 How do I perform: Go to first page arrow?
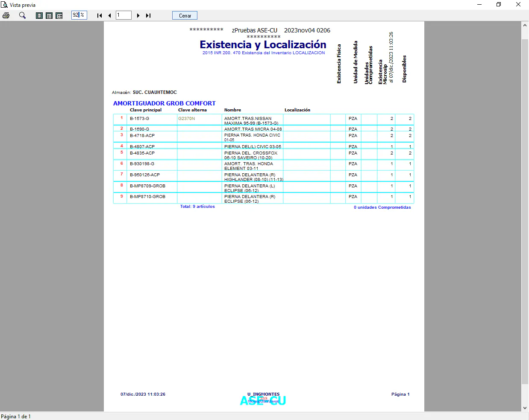[100, 15]
